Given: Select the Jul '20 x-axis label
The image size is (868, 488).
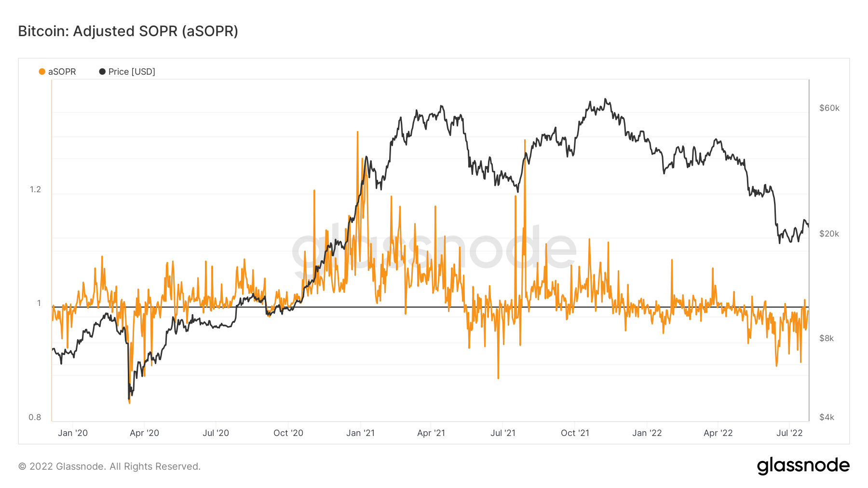Looking at the screenshot, I should point(216,433).
